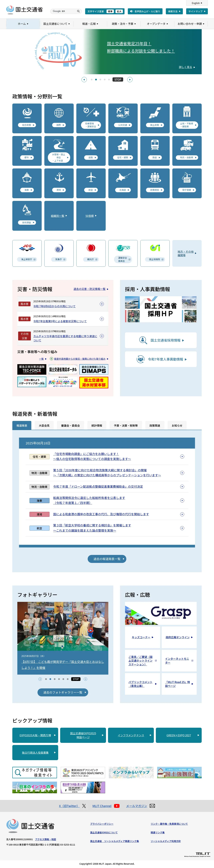This screenshot has width=214, height=868.
Task: Open the 運輸安全委員会 JTSB card
Action: (123, 253)
